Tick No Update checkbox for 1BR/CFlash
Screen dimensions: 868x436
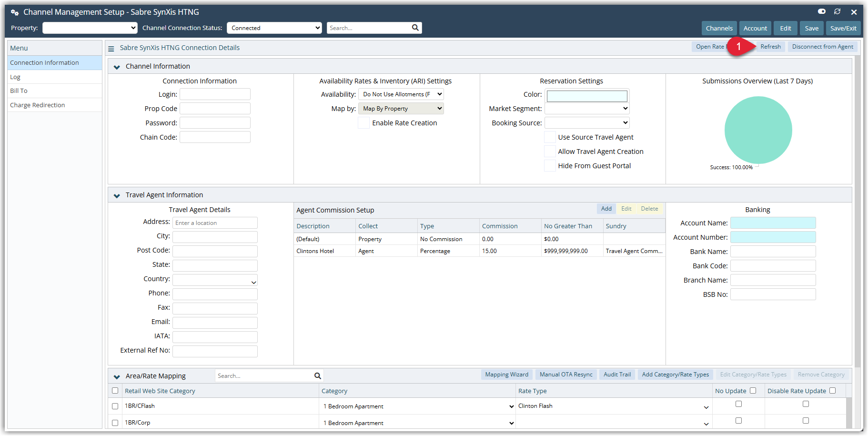[738, 404]
